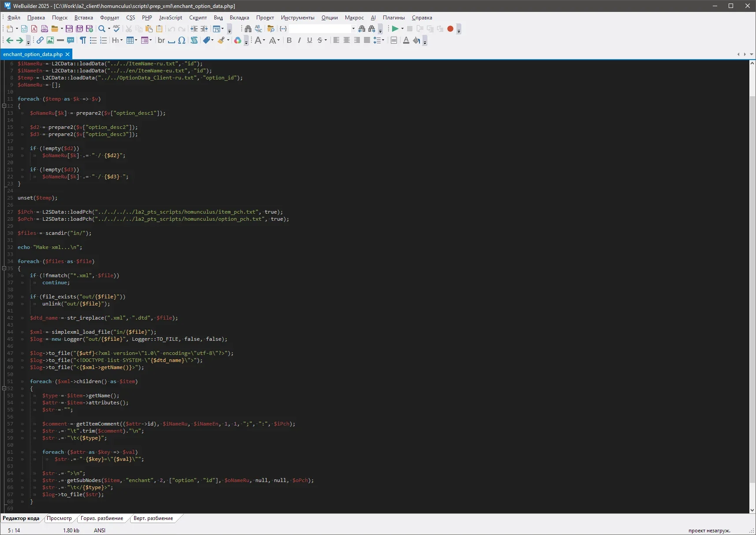Screen dimensions: 756x535
Task: Open the Run button dropdown arrow
Action: [402, 29]
